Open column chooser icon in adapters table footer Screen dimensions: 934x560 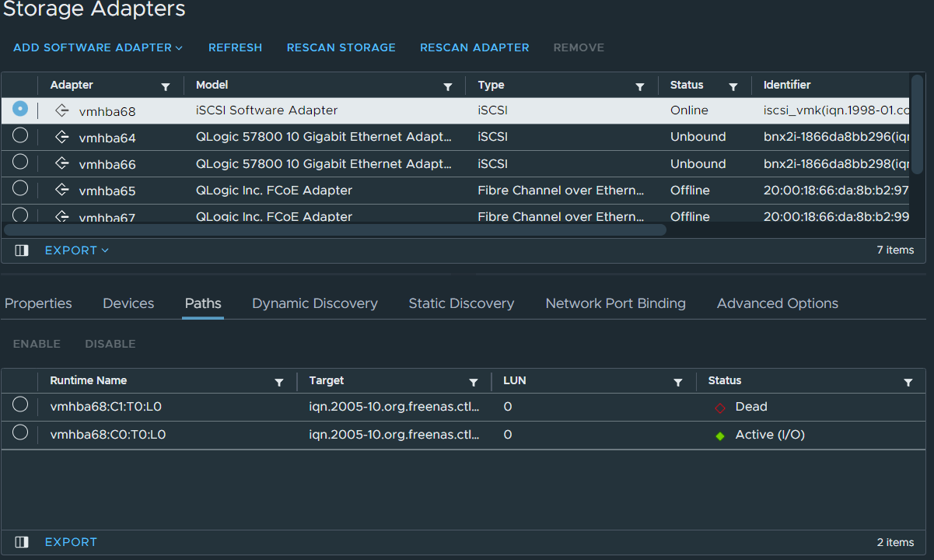22,250
